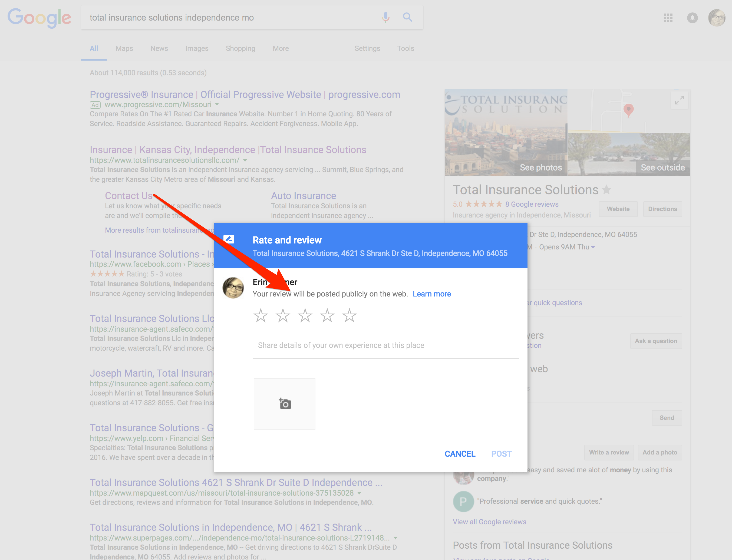This screenshot has height=560, width=732.
Task: Open the search Tools menu
Action: [405, 48]
